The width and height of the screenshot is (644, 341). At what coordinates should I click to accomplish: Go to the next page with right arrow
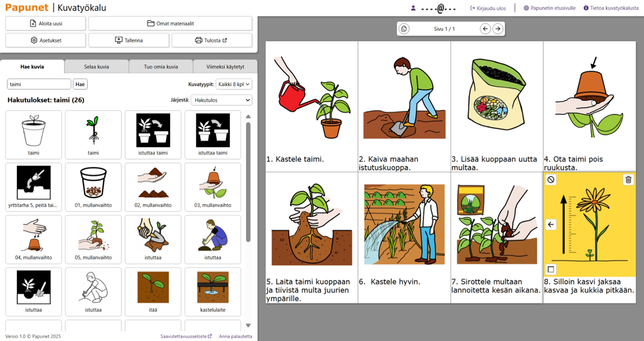(x=498, y=29)
